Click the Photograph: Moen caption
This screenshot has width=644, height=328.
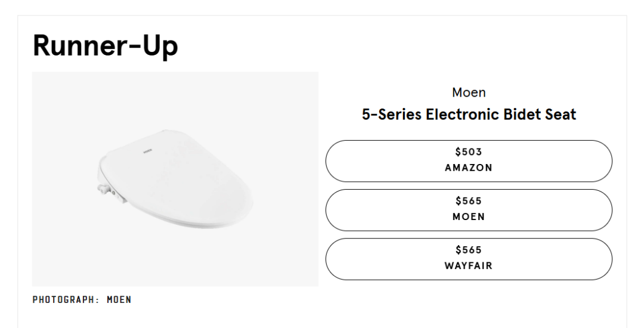point(82,300)
